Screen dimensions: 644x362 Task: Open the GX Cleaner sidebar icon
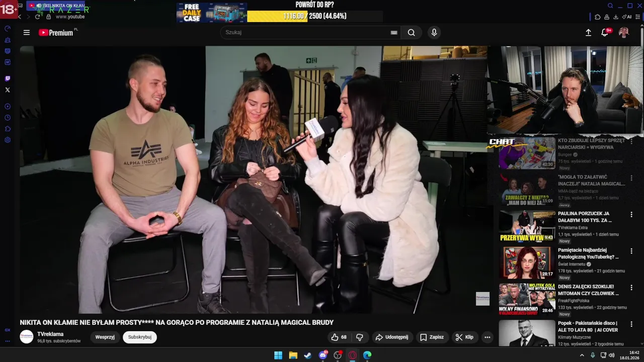click(8, 40)
